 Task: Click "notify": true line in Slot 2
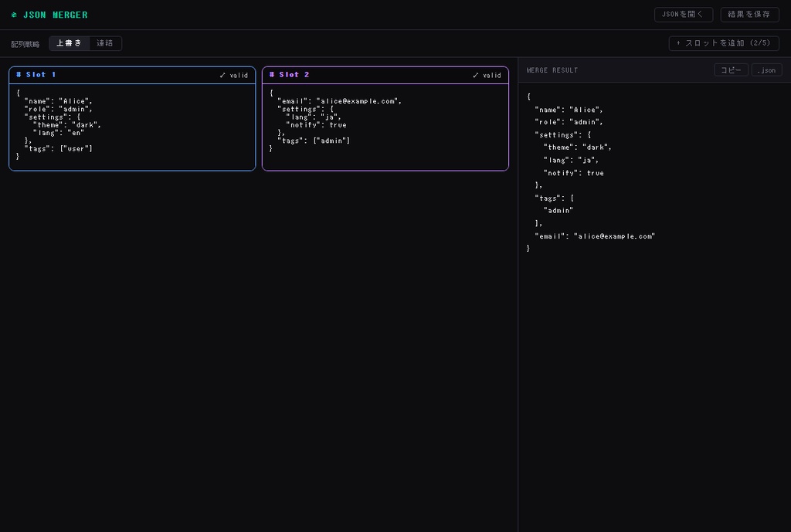pyautogui.click(x=316, y=124)
